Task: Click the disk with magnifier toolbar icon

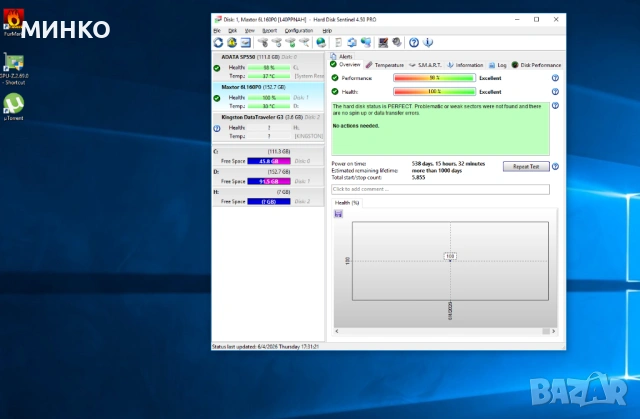Action: (x=304, y=42)
